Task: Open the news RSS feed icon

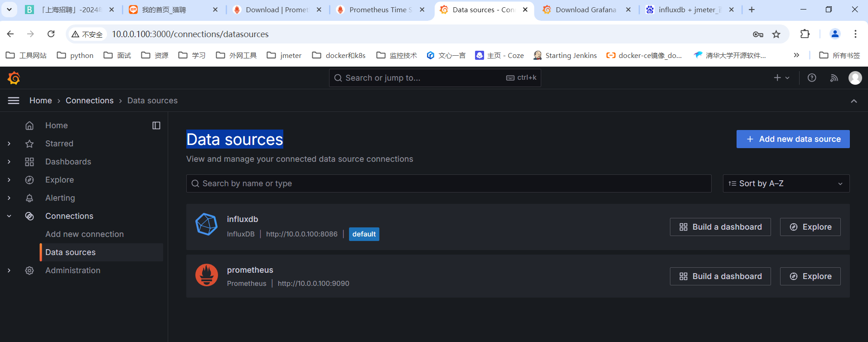Action: click(834, 78)
